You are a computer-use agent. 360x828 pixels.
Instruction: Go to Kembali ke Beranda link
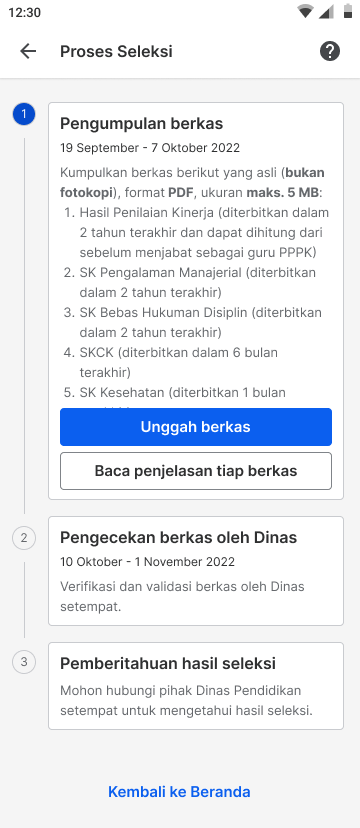coord(179,792)
